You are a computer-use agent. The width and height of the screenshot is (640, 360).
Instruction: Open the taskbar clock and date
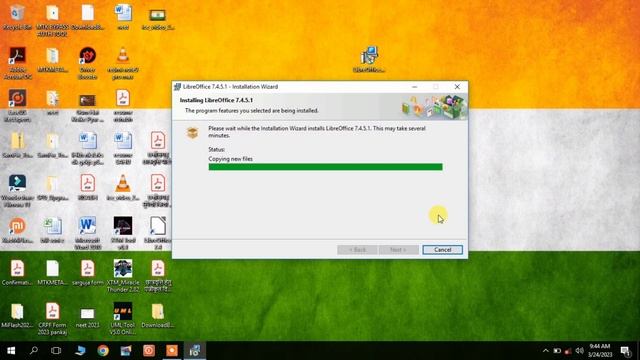coord(600,351)
